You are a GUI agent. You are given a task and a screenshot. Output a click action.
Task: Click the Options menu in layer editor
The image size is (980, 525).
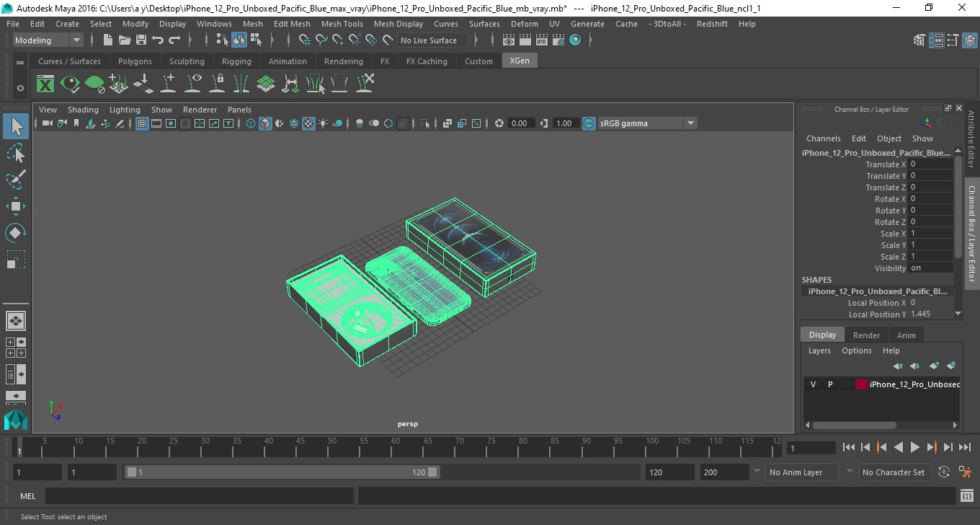tap(857, 350)
